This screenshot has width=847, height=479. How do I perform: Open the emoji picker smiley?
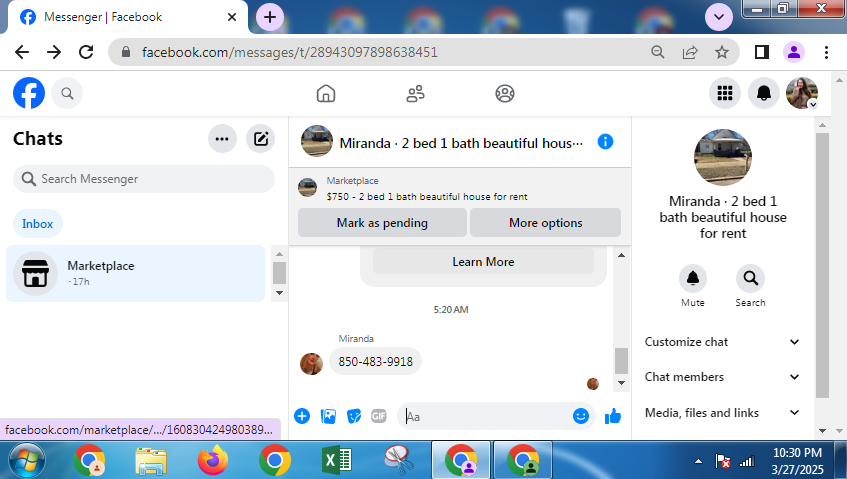(x=581, y=416)
